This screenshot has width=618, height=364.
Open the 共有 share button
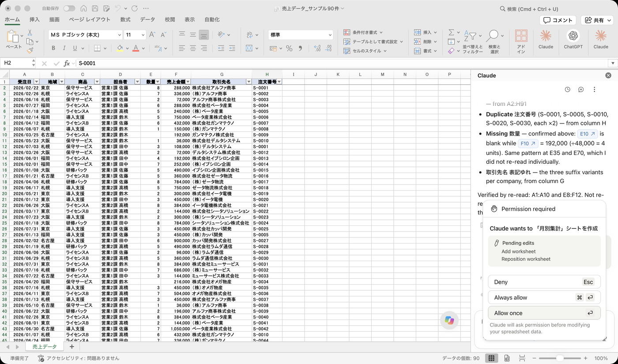pyautogui.click(x=597, y=20)
